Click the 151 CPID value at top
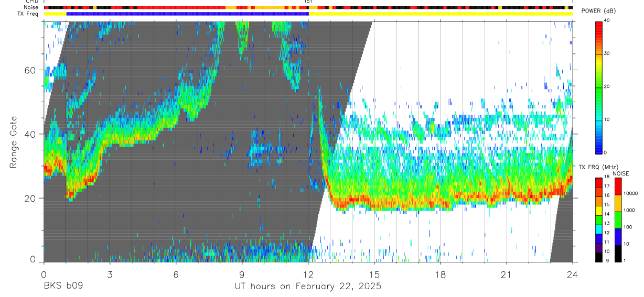The image size is (644, 297). coord(308,2)
